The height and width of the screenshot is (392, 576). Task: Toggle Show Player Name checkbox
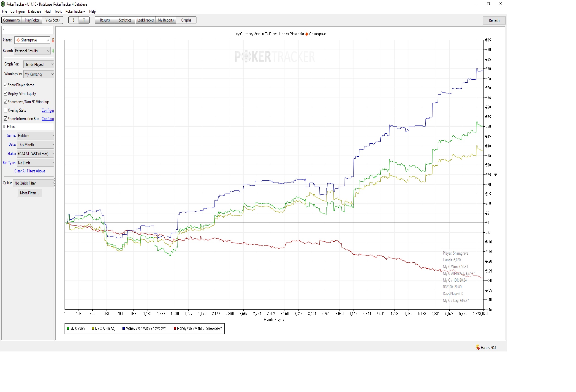5,85
